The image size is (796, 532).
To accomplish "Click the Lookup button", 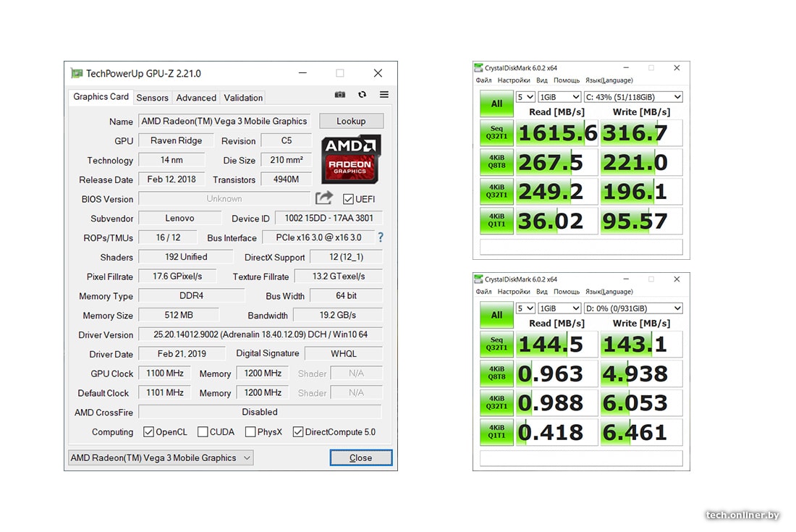I will point(351,121).
